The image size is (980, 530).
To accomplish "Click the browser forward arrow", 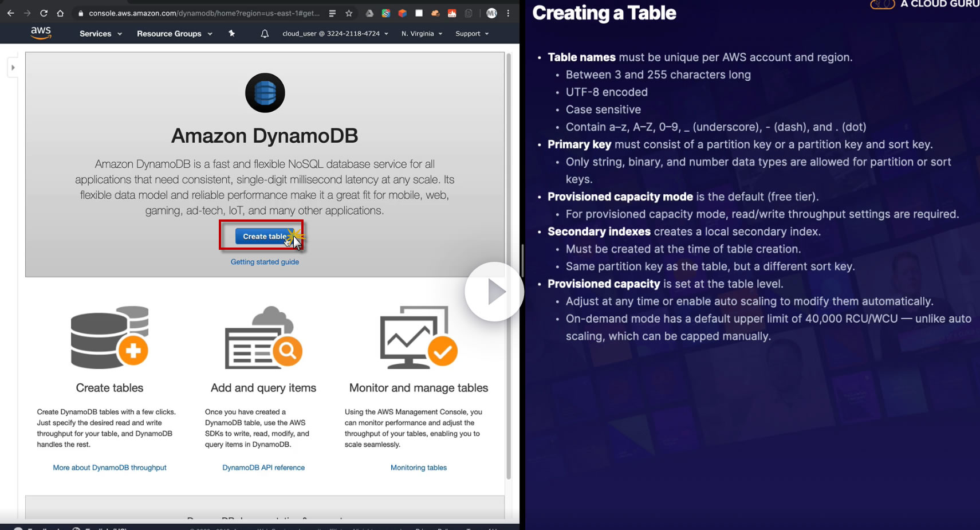I will (x=27, y=13).
